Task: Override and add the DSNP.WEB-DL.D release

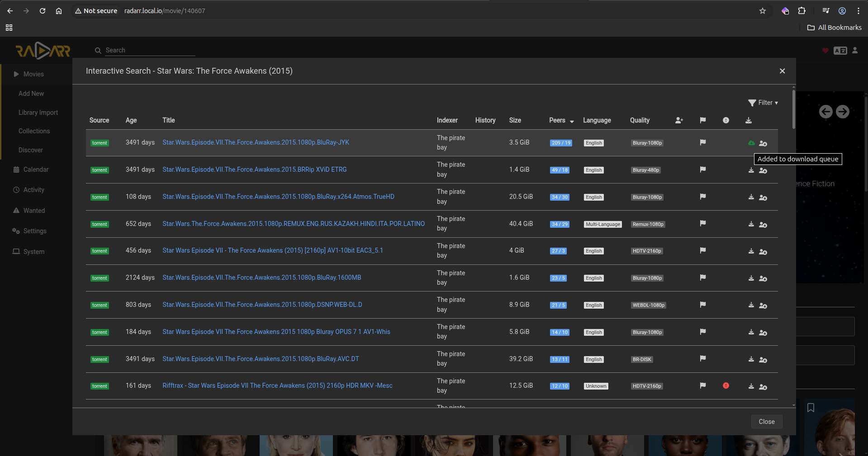Action: 763,306
